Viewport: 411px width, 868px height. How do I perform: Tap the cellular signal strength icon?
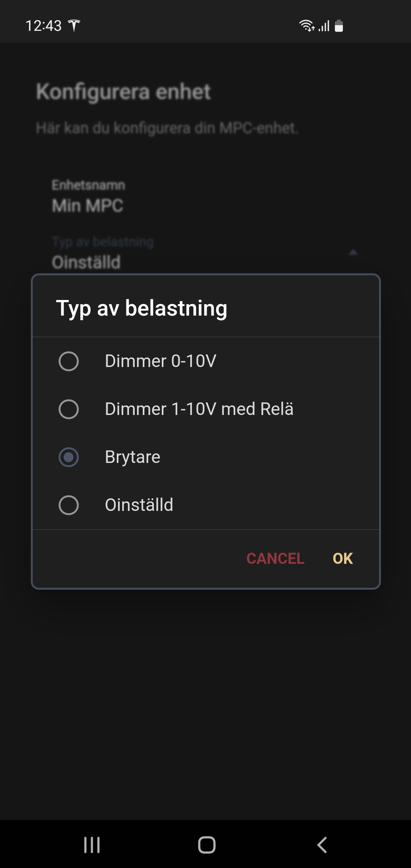[x=324, y=26]
